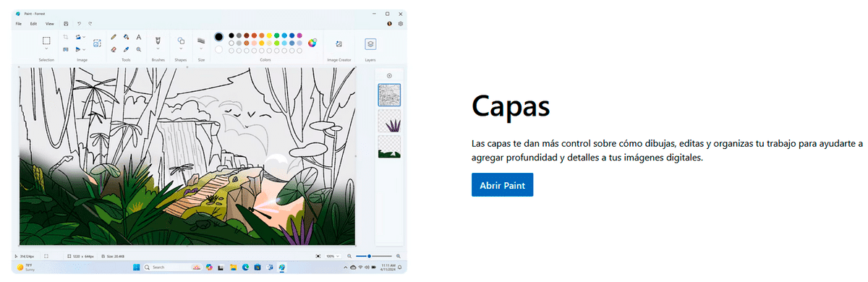
Task: Click the fit to window icon in status bar
Action: pyautogui.click(x=318, y=256)
